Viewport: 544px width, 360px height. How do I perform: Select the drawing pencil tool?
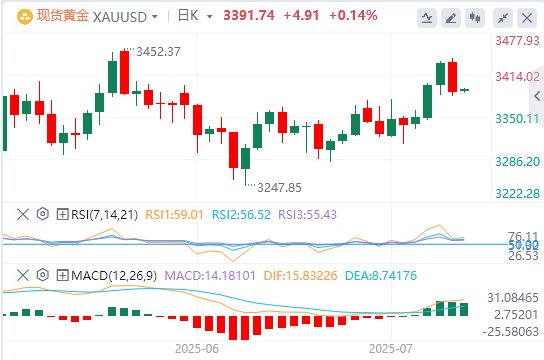click(451, 18)
